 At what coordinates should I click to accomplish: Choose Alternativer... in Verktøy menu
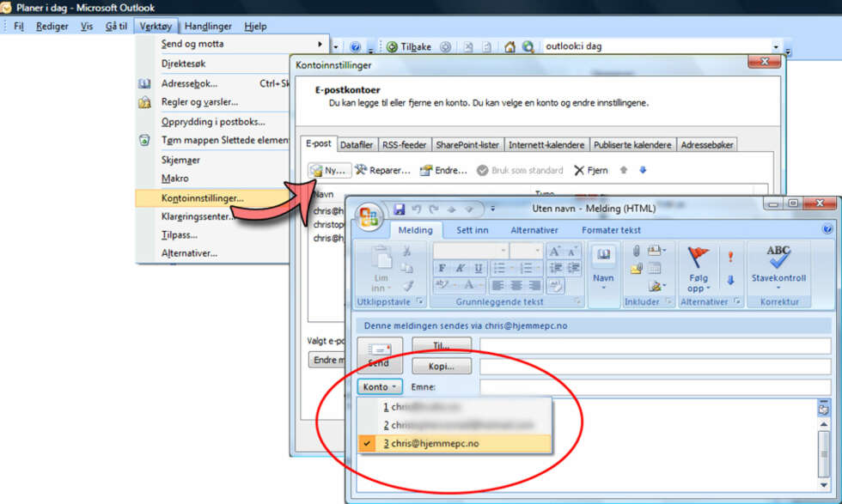pos(189,253)
